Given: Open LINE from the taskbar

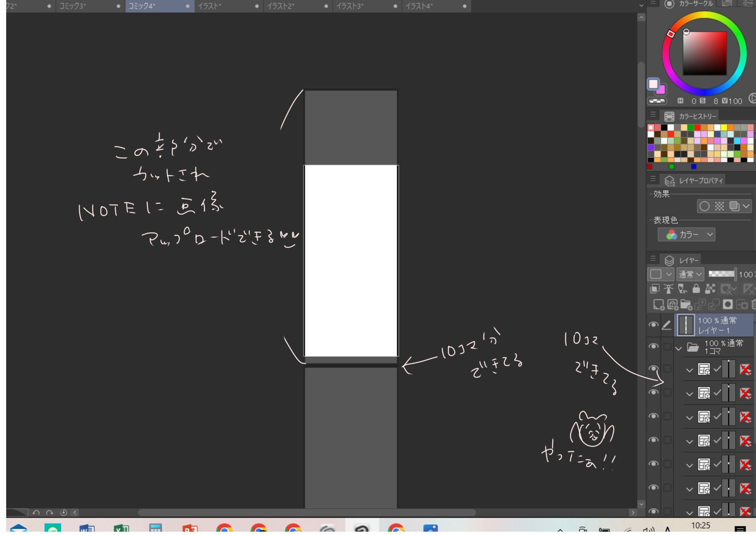Looking at the screenshot, I should 53,528.
